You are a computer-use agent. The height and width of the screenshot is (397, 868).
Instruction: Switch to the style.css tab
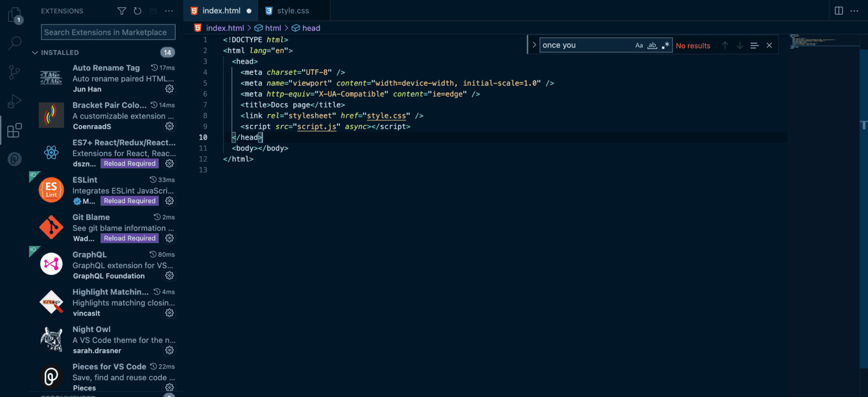(x=293, y=11)
